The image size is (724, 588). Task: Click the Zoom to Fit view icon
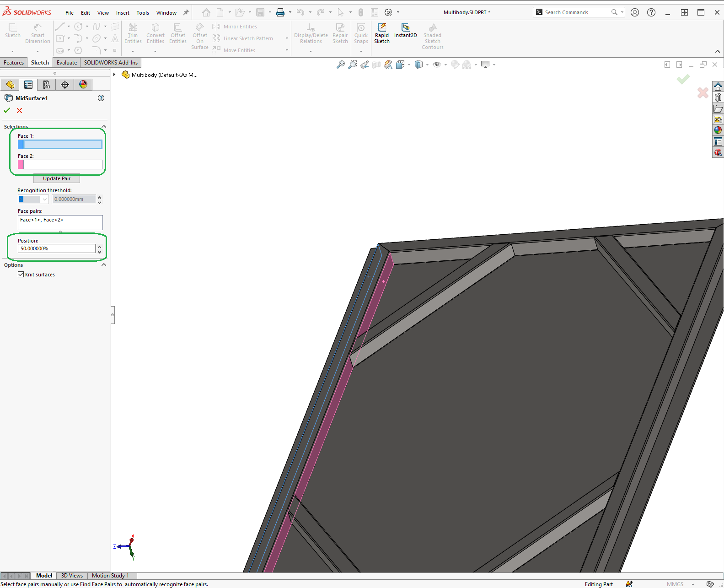(x=340, y=65)
